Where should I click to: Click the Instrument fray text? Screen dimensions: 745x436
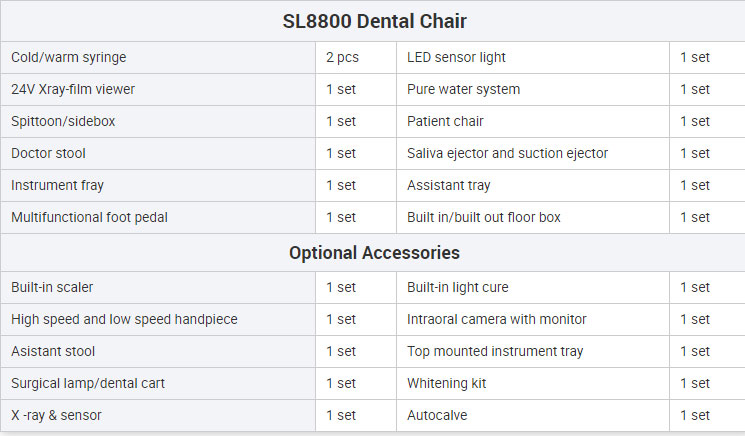(x=57, y=185)
